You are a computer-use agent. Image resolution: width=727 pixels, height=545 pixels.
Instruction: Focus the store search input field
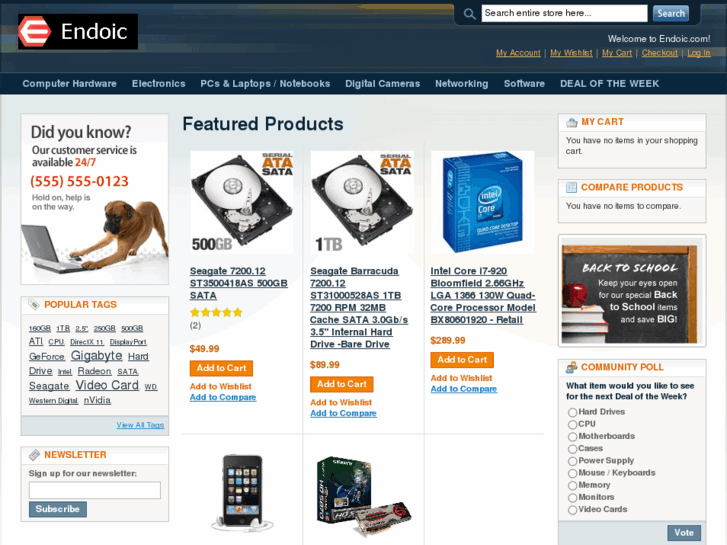pyautogui.click(x=564, y=13)
